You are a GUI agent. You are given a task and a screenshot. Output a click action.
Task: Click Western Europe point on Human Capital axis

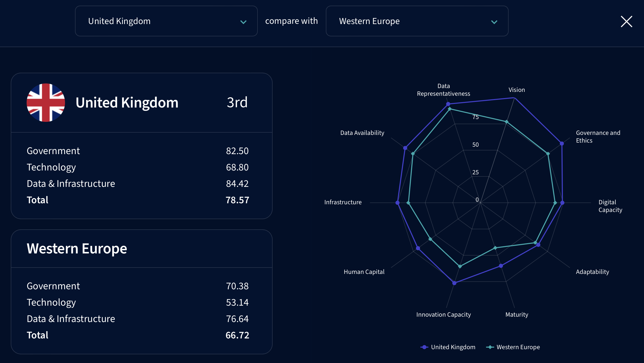pyautogui.click(x=430, y=239)
